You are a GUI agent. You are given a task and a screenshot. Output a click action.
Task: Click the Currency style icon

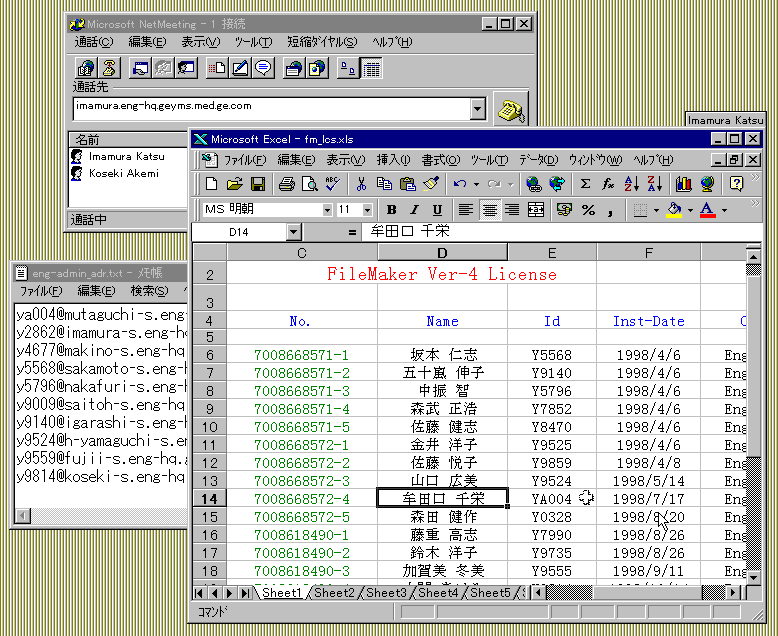point(564,210)
